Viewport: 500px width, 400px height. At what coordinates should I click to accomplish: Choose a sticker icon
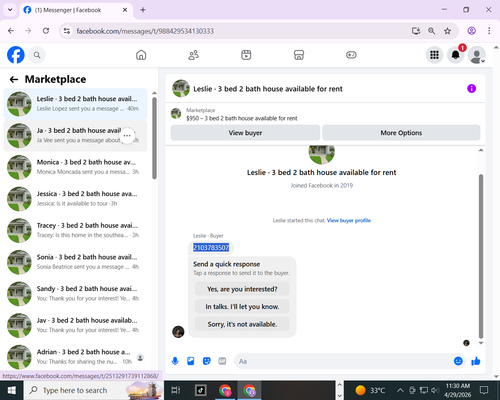[207, 361]
